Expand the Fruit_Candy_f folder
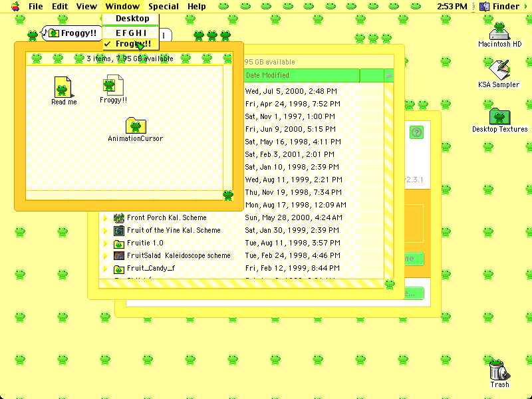 coord(105,269)
